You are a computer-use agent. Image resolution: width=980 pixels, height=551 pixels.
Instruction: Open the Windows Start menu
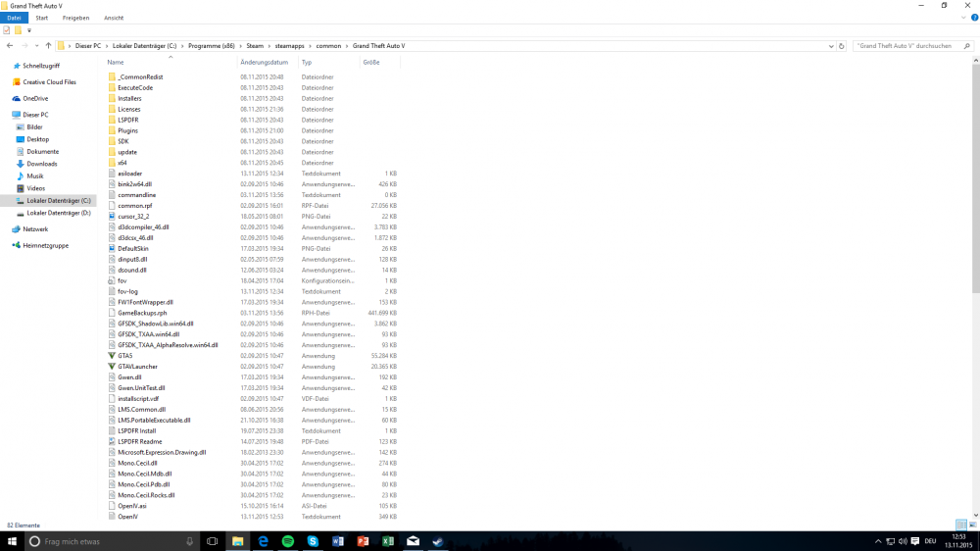pyautogui.click(x=11, y=541)
